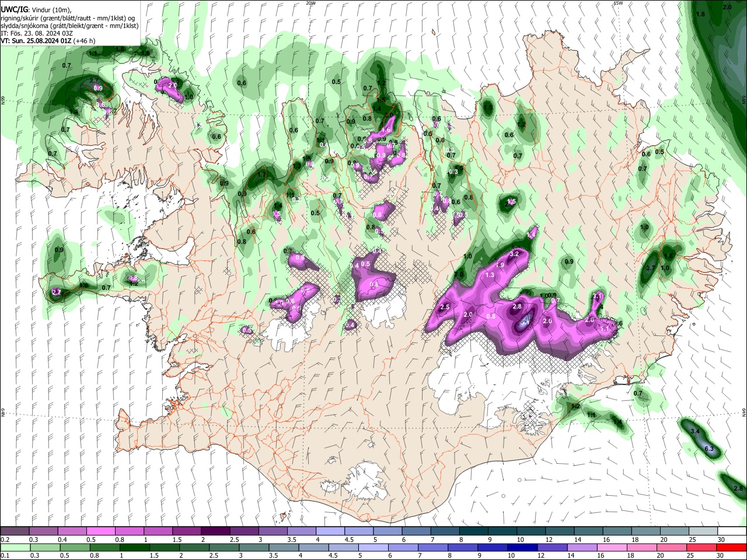The height and width of the screenshot is (560, 747).
Task: Click bright magenta snow swatch between 0.5 and 0.8
Action: tap(100, 531)
